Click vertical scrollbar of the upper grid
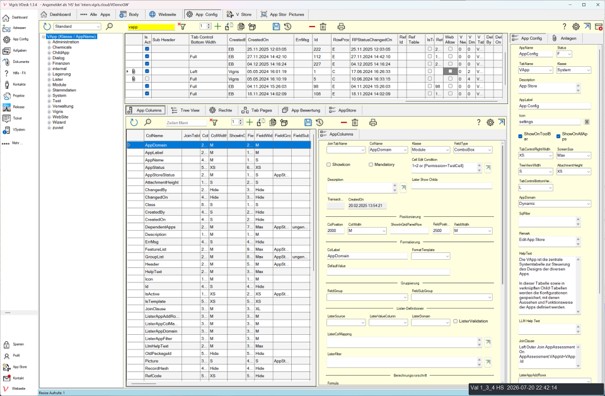This screenshot has height=396, width=605. [x=505, y=69]
